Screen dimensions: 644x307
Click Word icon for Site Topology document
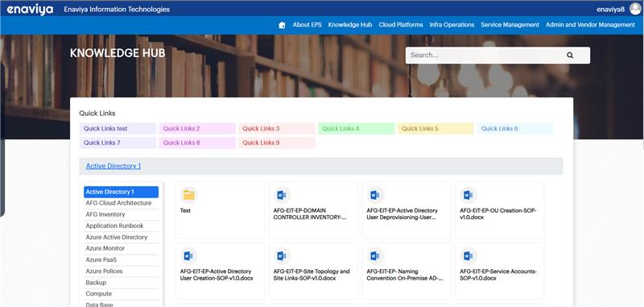[x=282, y=255]
